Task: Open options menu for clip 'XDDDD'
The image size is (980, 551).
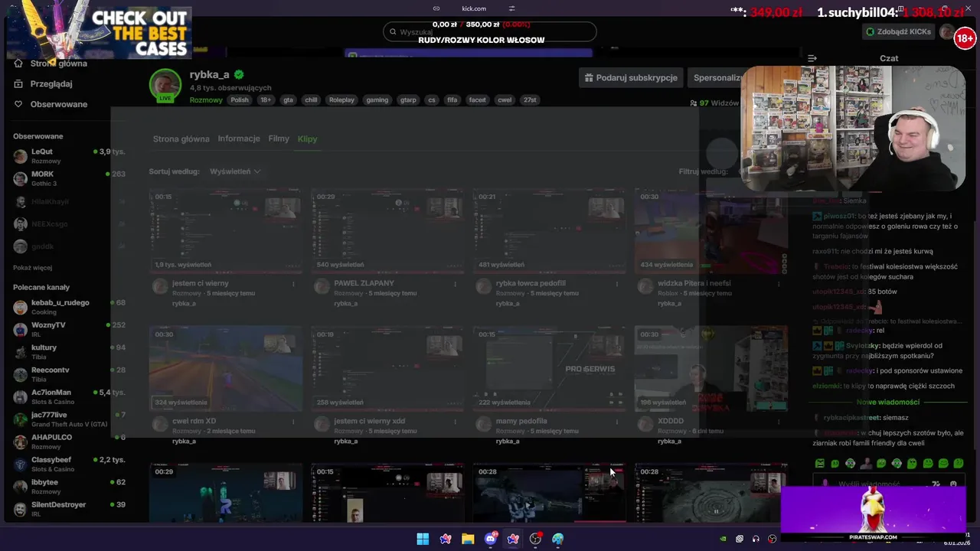Action: point(779,422)
